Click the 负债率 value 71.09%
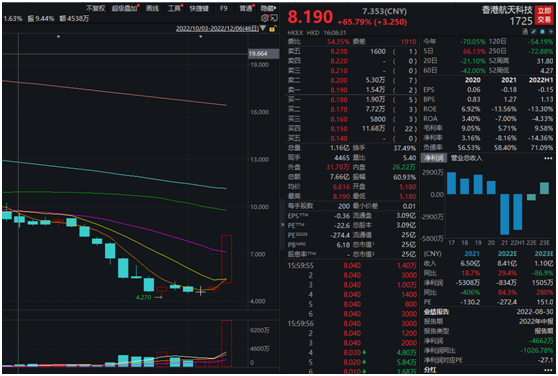 click(541, 148)
